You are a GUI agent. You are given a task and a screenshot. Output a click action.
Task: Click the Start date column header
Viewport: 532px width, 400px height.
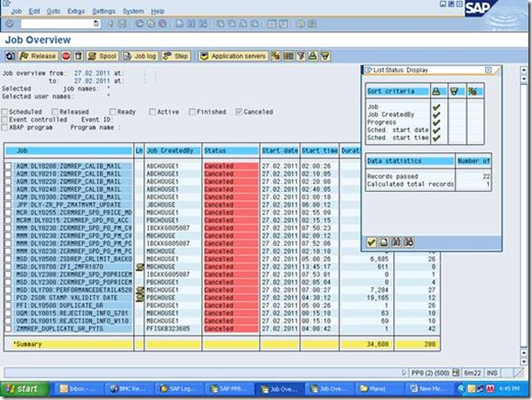[280, 150]
